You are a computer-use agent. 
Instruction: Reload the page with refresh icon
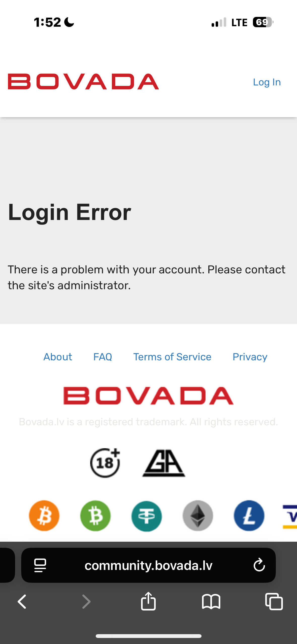(259, 565)
